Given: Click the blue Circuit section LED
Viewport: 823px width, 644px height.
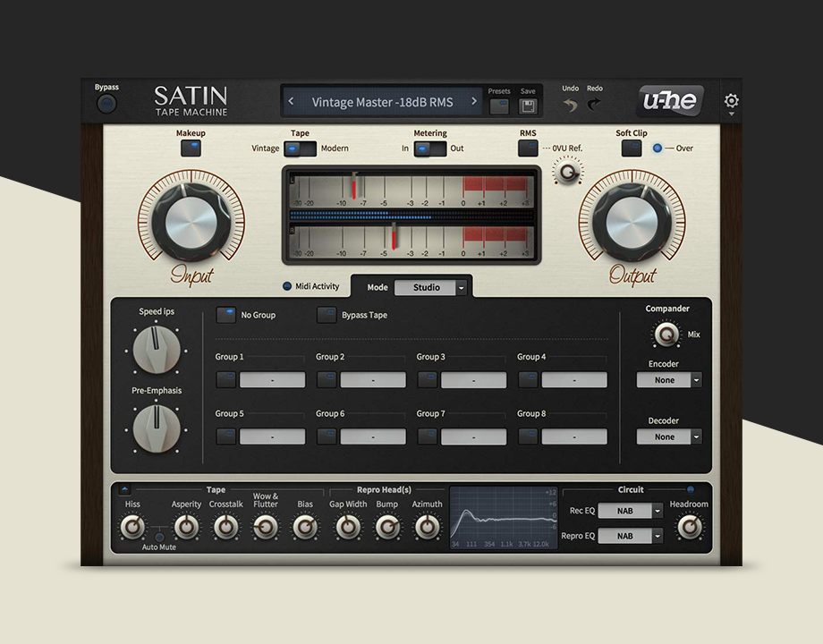Looking at the screenshot, I should tap(691, 489).
